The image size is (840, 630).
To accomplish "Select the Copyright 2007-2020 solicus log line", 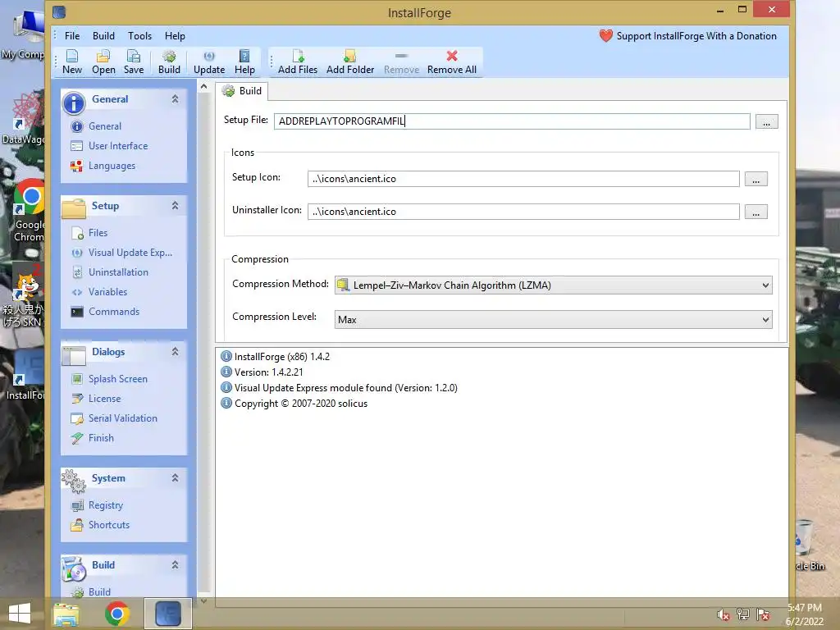I will [x=294, y=404].
